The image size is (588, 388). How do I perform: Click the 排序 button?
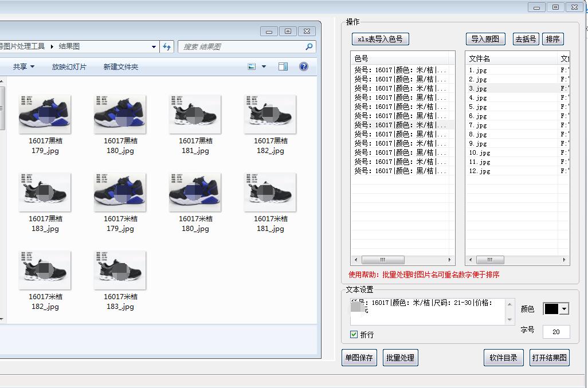[552, 39]
